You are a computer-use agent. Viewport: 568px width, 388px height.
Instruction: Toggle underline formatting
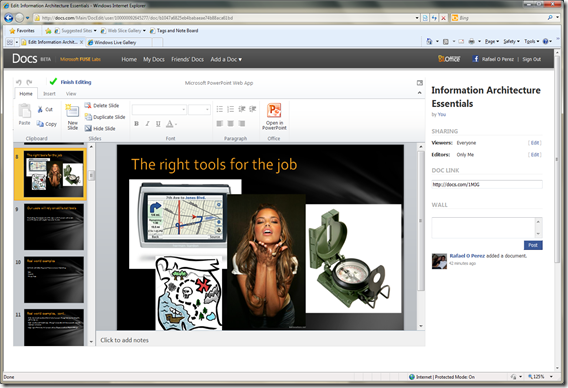coord(158,124)
